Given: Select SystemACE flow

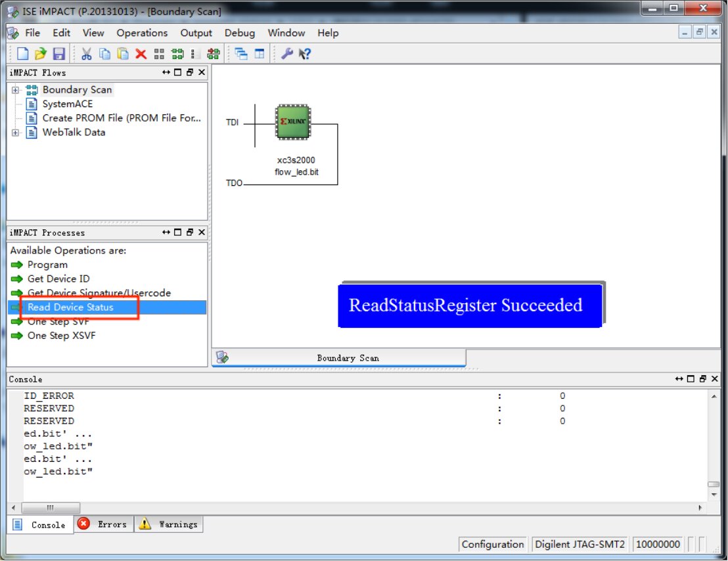Looking at the screenshot, I should 67,104.
